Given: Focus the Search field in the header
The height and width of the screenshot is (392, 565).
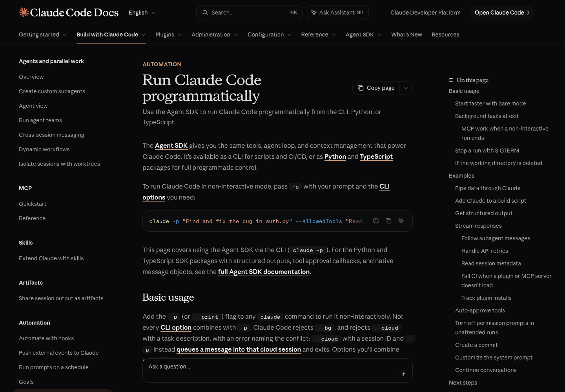Looking at the screenshot, I should tap(249, 13).
